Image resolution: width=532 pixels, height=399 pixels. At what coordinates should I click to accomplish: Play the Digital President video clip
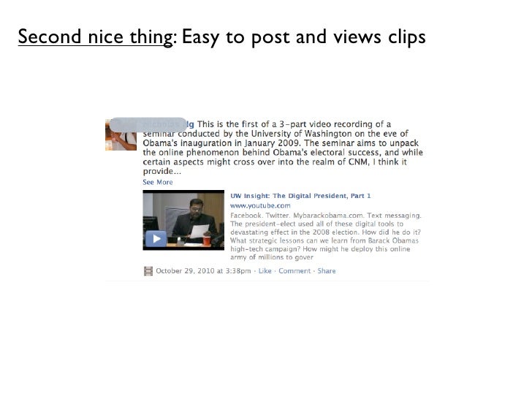click(156, 238)
